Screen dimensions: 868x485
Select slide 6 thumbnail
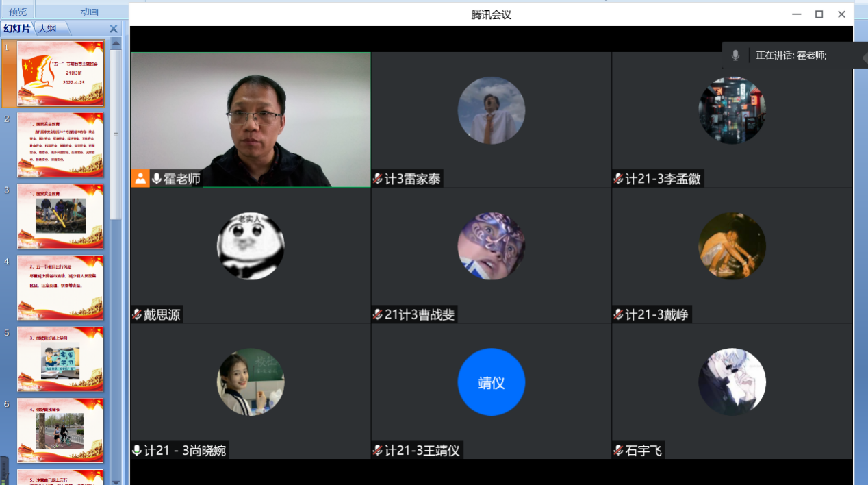pos(60,430)
